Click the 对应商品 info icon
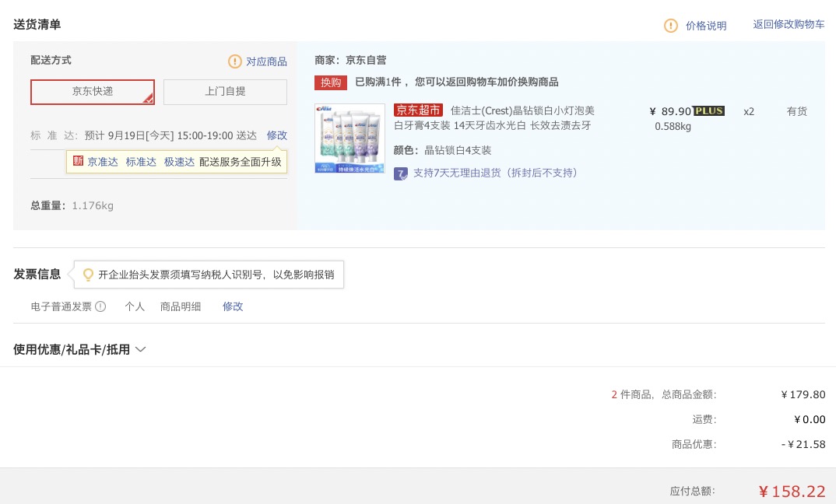The width and height of the screenshot is (836, 504). coord(234,61)
